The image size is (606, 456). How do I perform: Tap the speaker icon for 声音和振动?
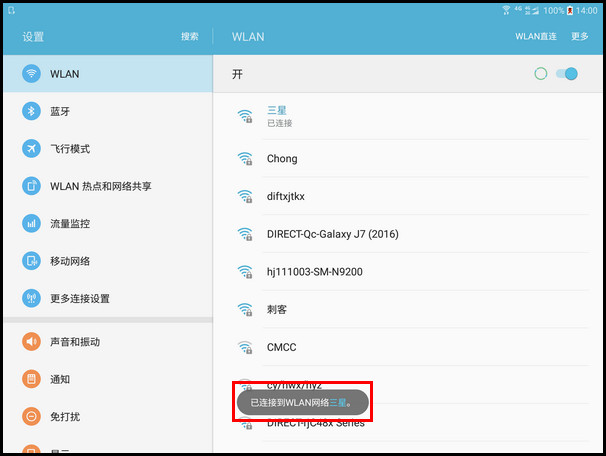31,342
